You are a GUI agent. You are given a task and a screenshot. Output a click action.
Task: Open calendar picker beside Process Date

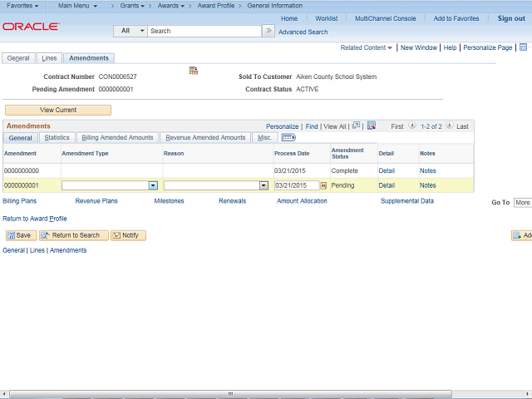tap(323, 185)
